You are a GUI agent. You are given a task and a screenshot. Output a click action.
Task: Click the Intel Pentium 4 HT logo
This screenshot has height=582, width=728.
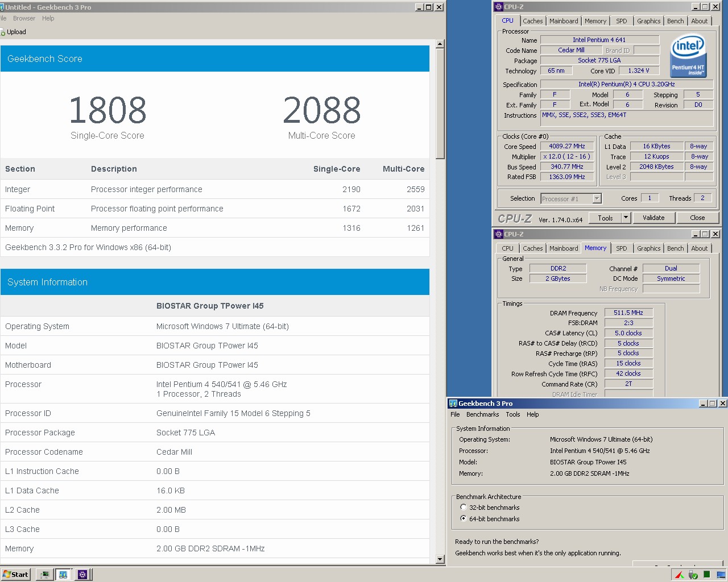click(688, 56)
